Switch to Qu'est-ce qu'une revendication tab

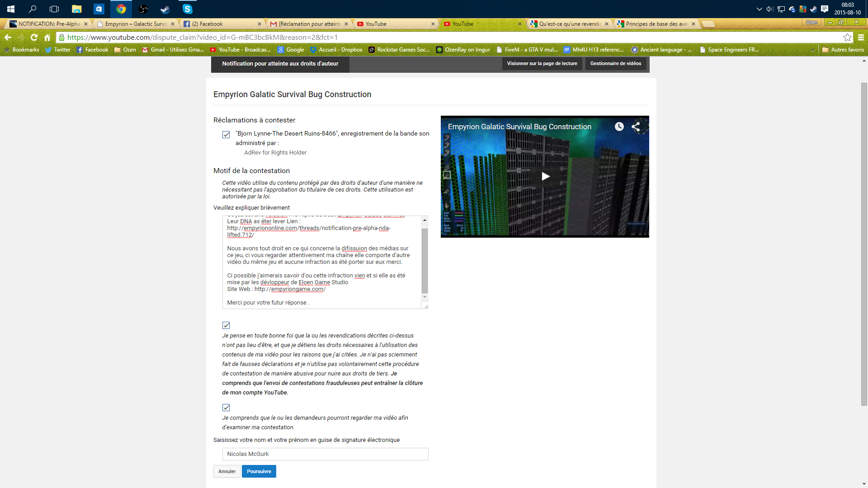(x=570, y=24)
